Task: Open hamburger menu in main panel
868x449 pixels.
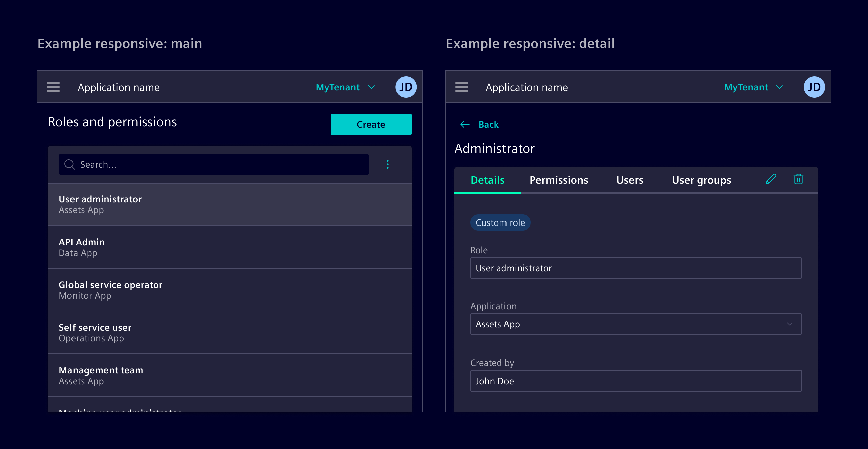Action: click(x=53, y=87)
